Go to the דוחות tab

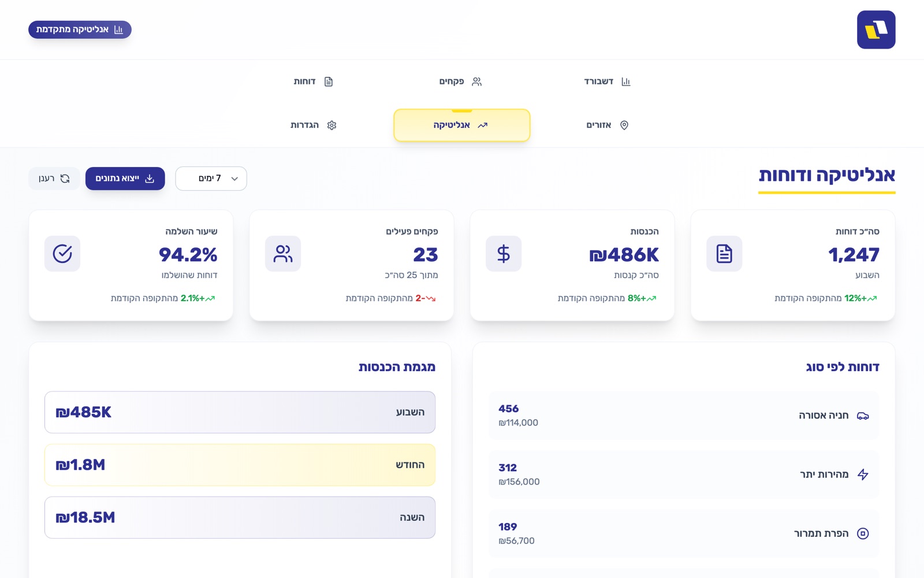[x=314, y=81]
